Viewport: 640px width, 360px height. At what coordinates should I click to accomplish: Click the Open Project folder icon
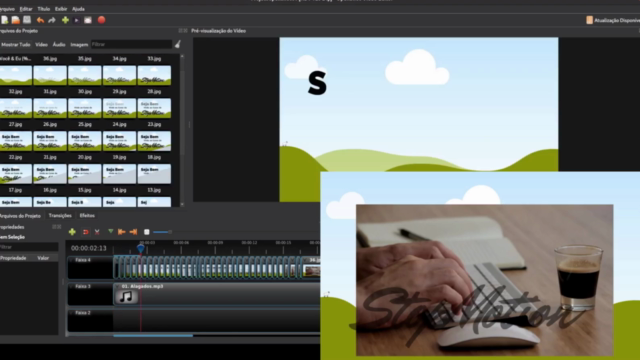pyautogui.click(x=16, y=20)
